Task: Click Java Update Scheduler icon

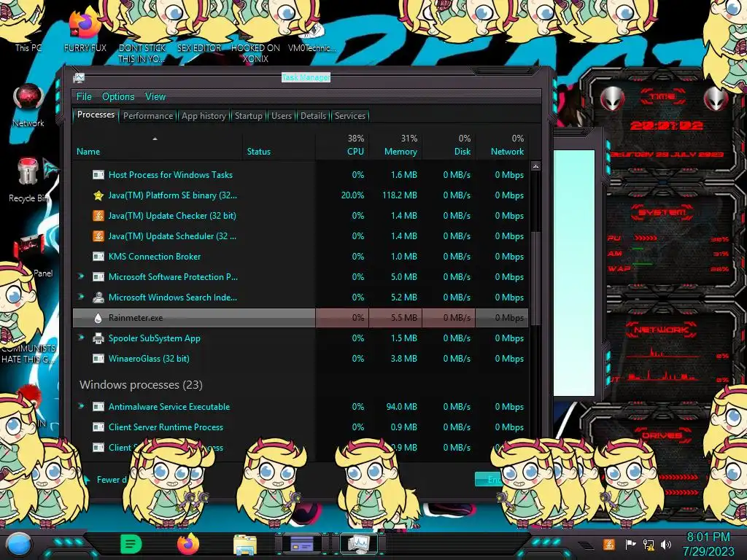Action: tap(98, 236)
